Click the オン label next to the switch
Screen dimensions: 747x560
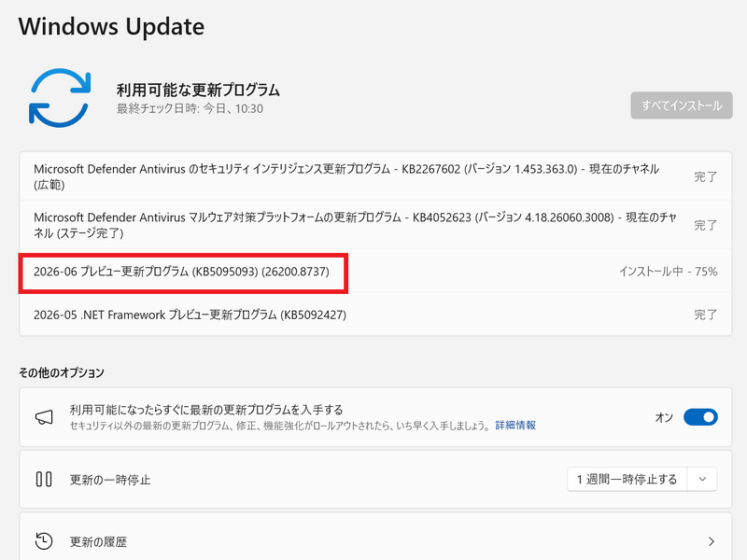click(664, 417)
